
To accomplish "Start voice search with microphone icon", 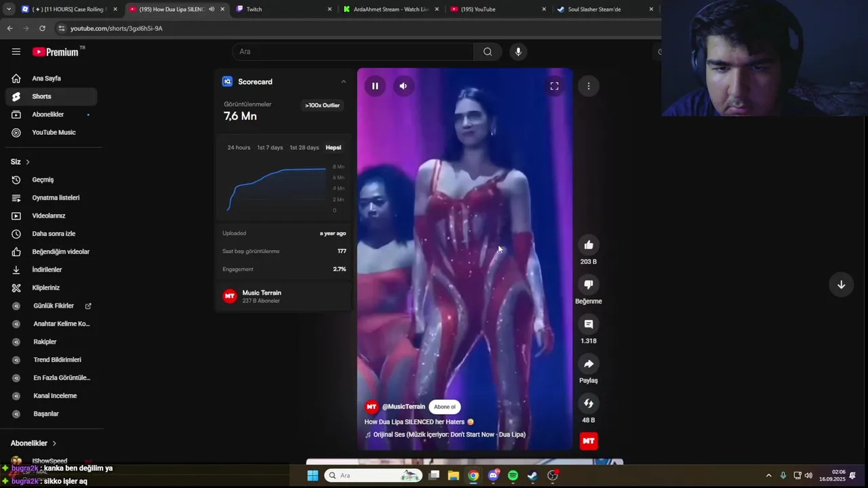I will [x=518, y=52].
